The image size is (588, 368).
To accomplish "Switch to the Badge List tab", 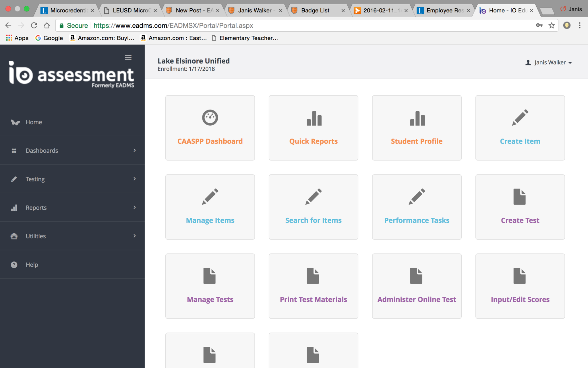I will [315, 11].
